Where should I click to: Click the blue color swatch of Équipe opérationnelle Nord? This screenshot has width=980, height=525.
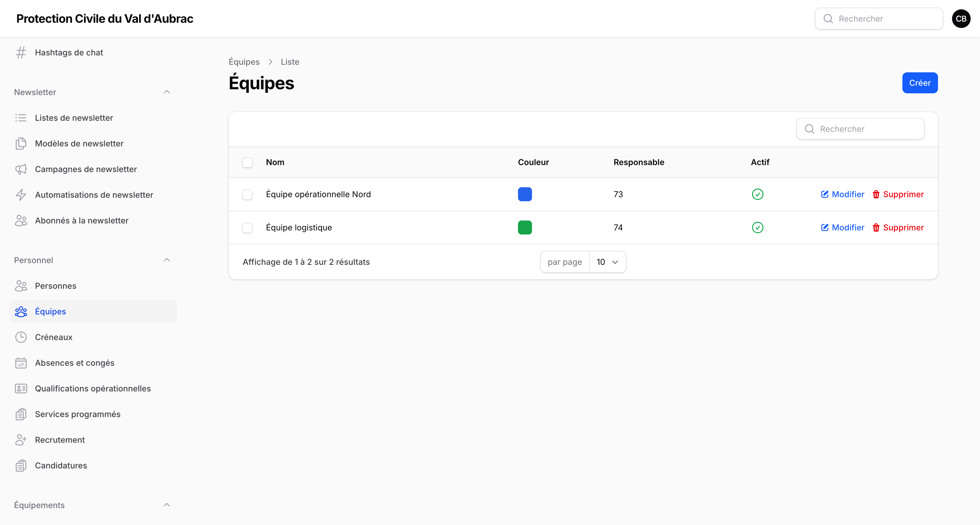525,195
